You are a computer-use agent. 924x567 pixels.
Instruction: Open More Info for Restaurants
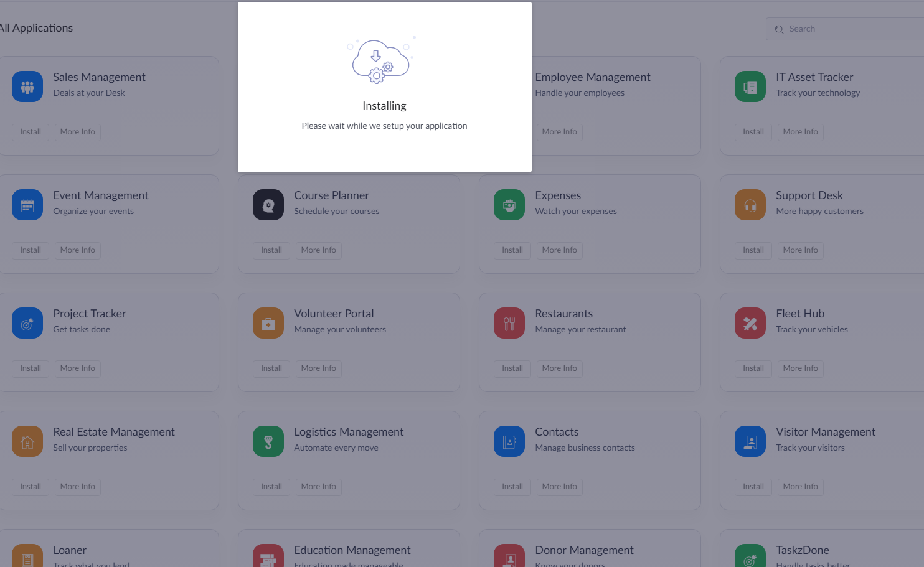[x=560, y=368]
